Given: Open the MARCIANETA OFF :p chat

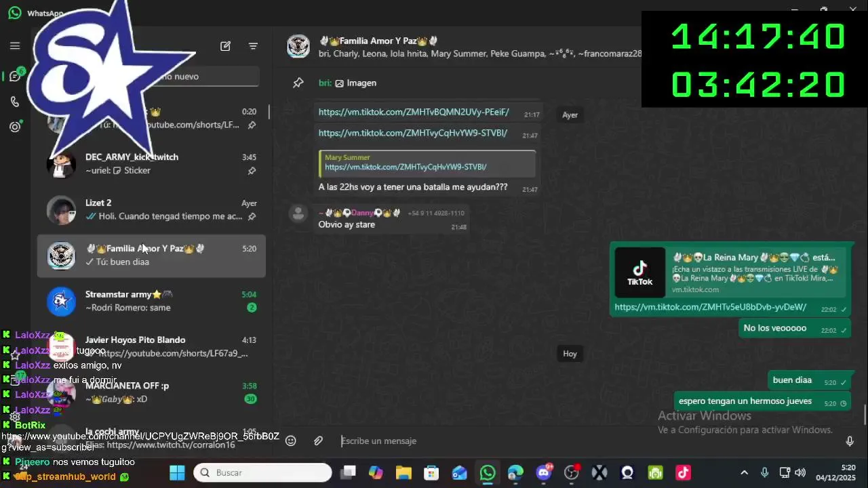Looking at the screenshot, I should click(x=151, y=392).
